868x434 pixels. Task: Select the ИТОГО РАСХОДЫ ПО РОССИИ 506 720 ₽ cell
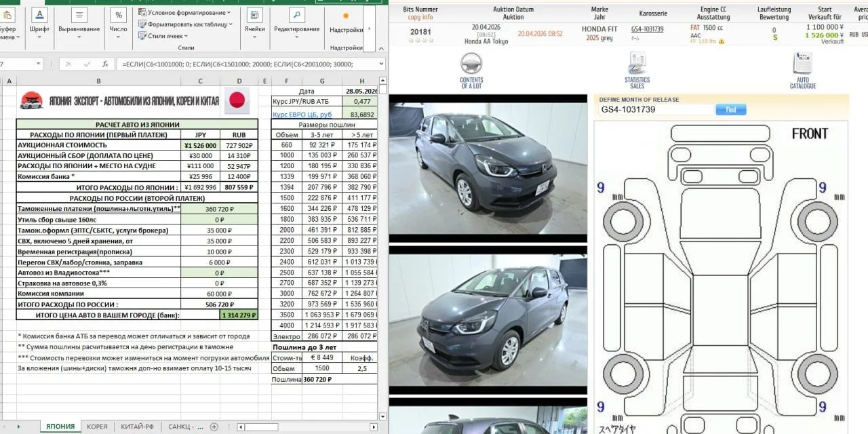click(x=220, y=304)
